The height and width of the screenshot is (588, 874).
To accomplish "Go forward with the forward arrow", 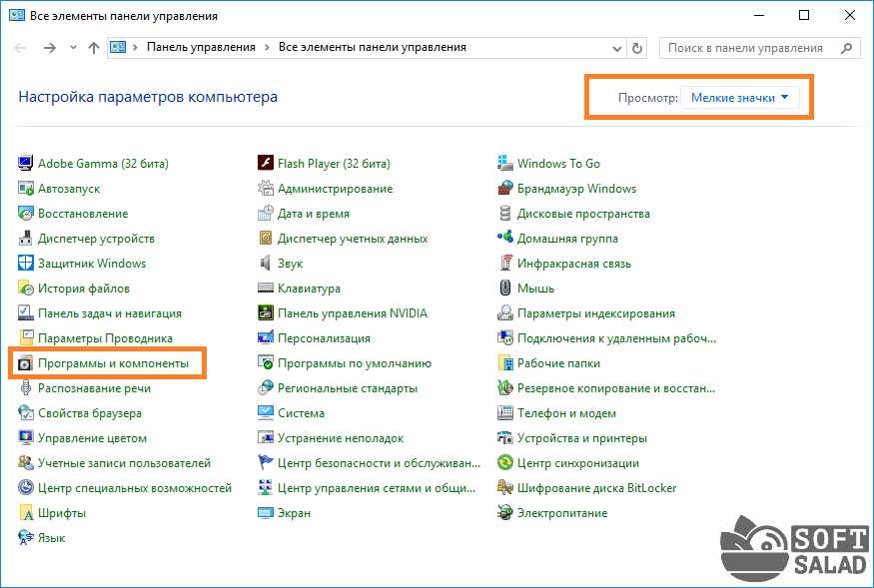I will [x=50, y=48].
